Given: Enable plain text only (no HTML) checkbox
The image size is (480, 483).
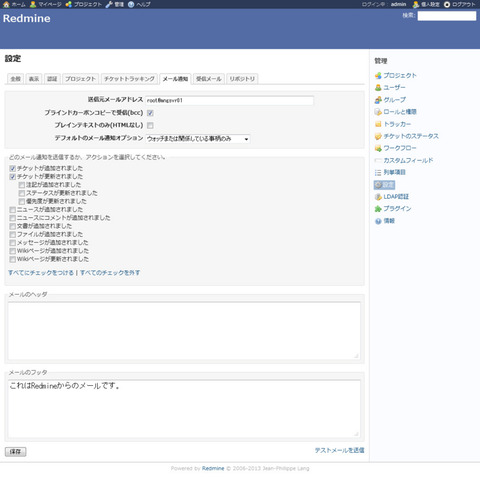Looking at the screenshot, I should (x=150, y=125).
